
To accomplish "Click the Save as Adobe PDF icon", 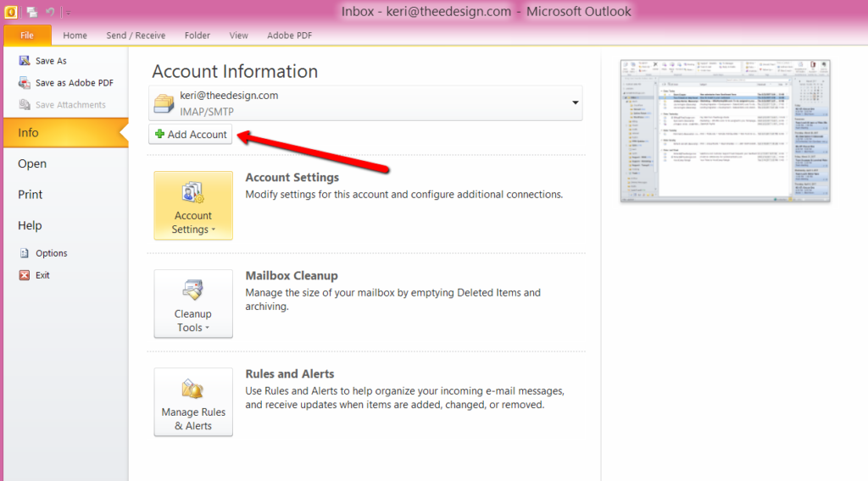I will 25,83.
